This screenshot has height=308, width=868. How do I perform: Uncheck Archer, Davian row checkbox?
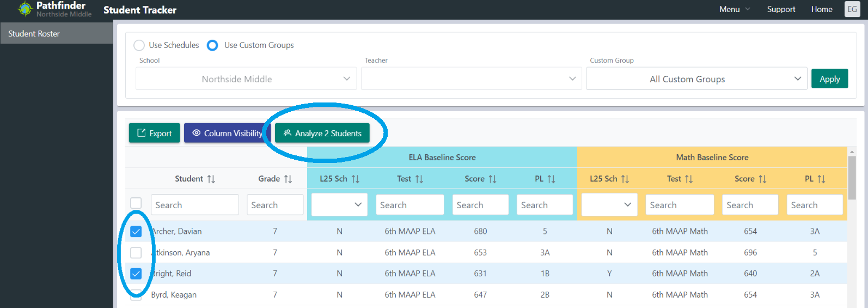[x=136, y=232]
